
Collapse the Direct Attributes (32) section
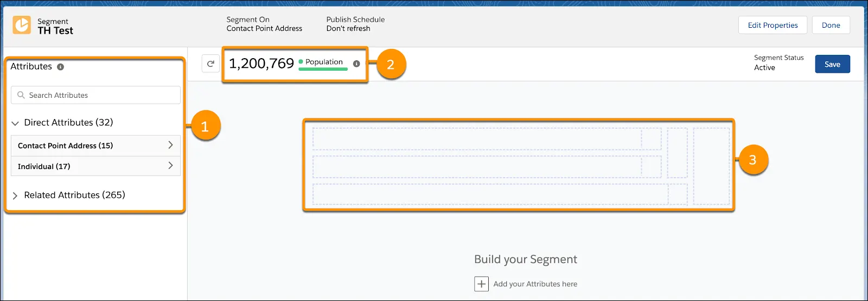(x=15, y=123)
